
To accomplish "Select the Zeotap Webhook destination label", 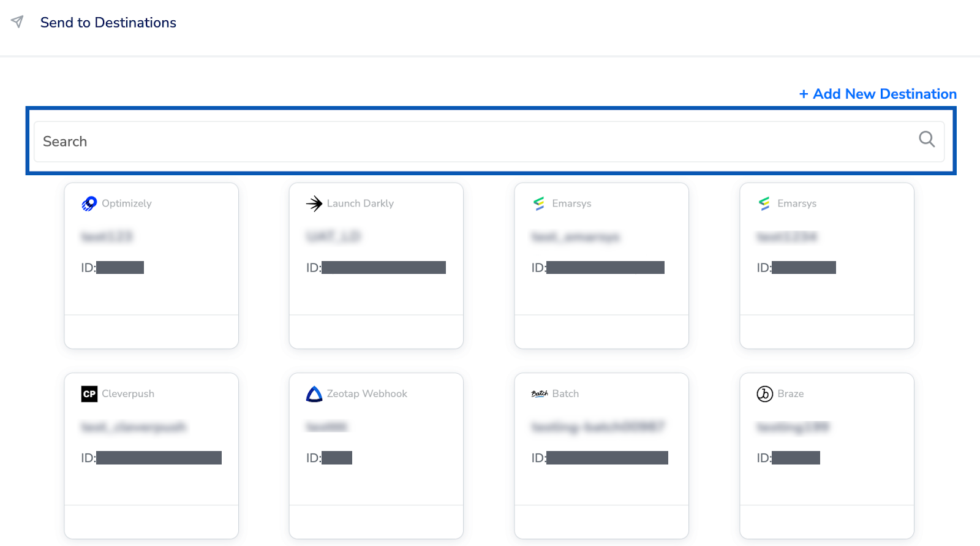I will tap(367, 394).
